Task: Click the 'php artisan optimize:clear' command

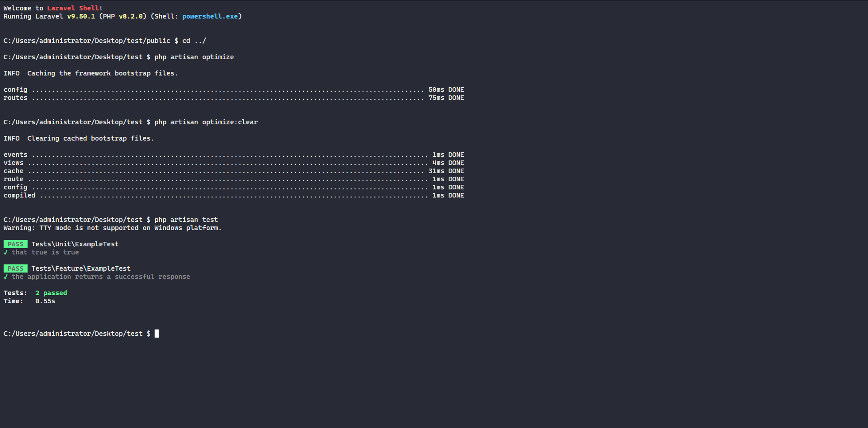Action: pos(206,122)
